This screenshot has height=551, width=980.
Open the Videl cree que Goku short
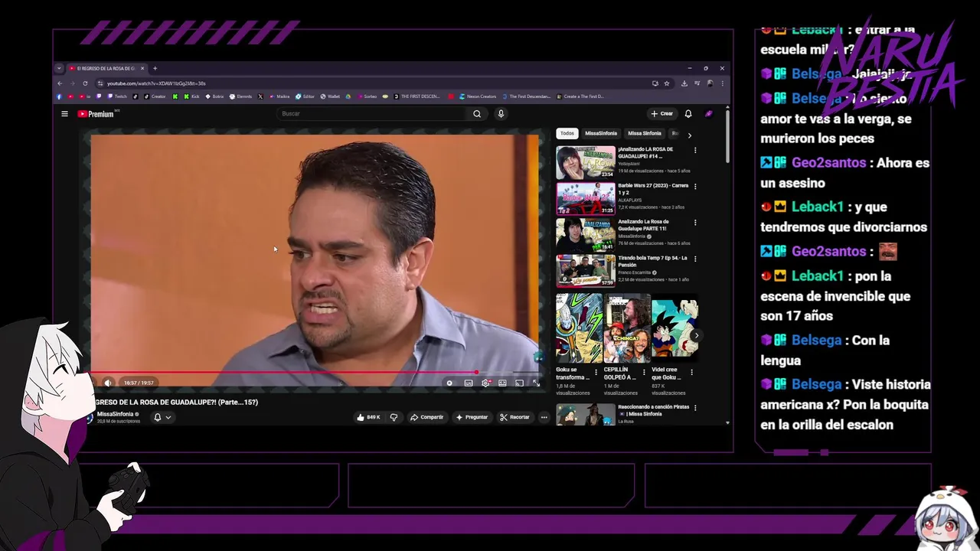(675, 328)
